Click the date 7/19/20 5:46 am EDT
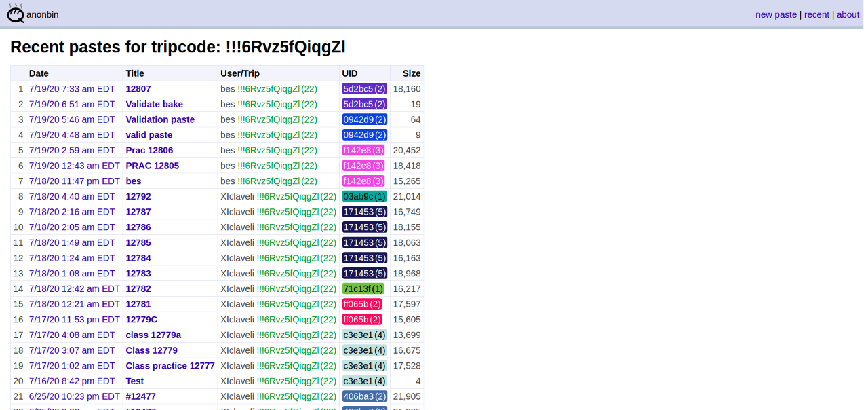868x410 pixels. 72,119
